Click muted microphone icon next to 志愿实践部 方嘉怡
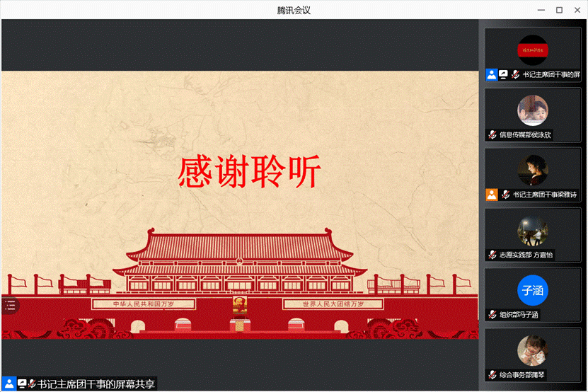The image size is (588, 392). point(492,255)
